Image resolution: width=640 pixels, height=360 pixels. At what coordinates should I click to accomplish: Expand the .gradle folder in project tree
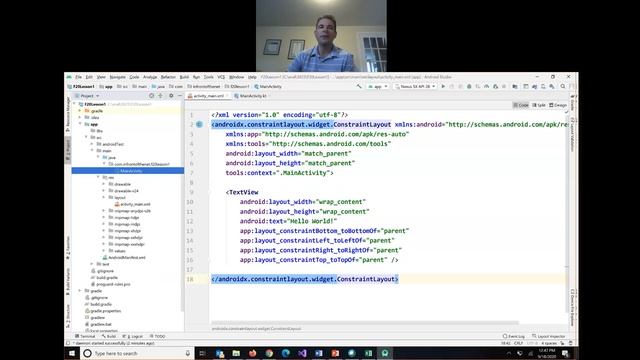tap(80, 111)
